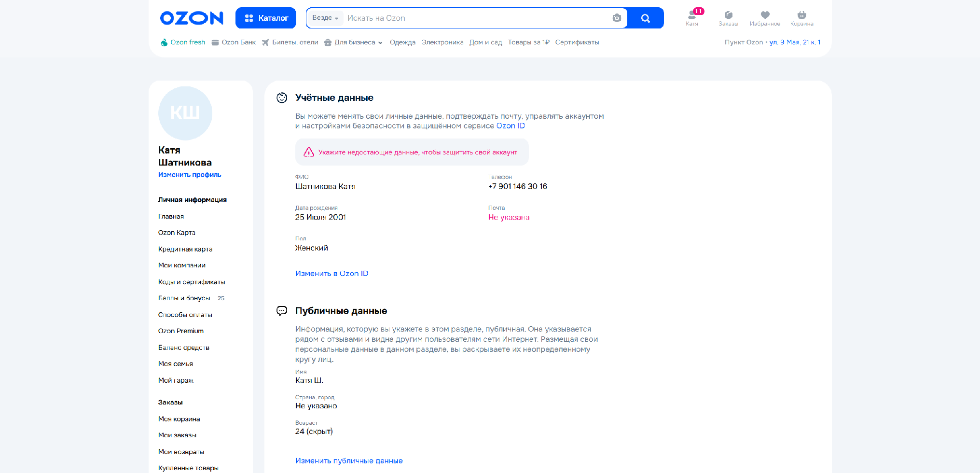Click the Изменить профиль link
Viewport: 980px width, 473px height.
190,175
